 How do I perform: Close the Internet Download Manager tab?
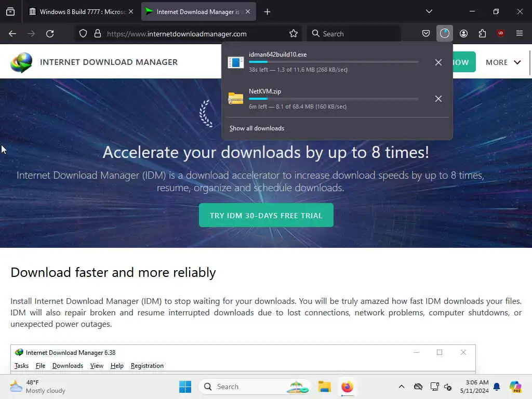[248, 11]
